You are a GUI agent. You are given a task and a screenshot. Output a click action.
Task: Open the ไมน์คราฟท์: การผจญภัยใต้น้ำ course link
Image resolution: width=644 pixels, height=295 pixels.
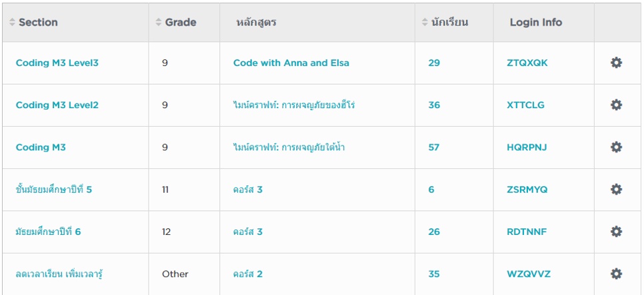point(289,147)
